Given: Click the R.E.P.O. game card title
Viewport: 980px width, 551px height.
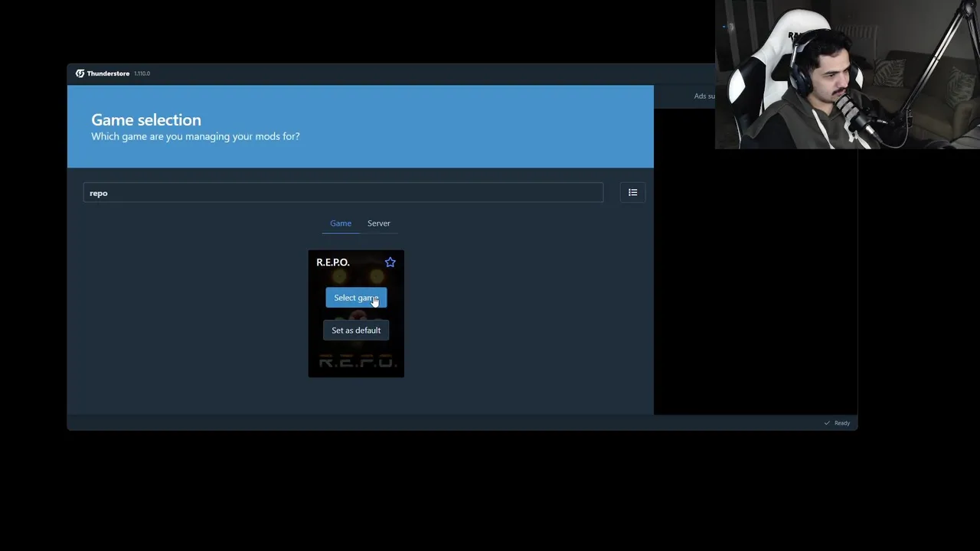Looking at the screenshot, I should point(333,262).
